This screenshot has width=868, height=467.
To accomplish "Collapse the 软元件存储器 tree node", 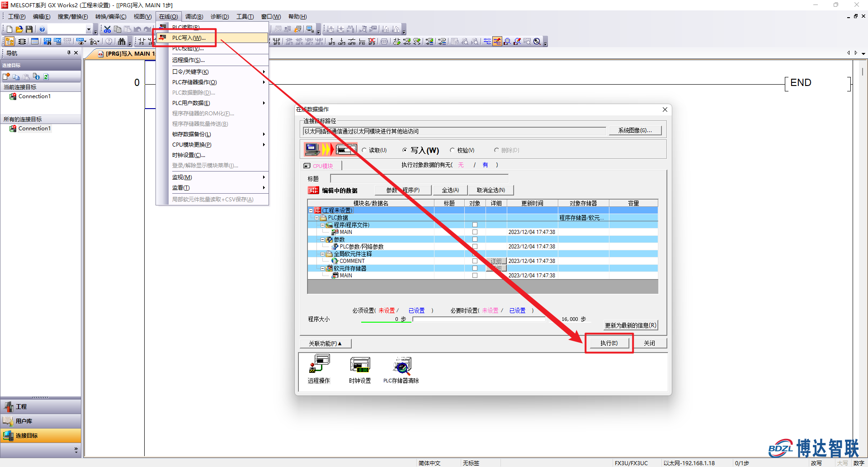I will tap(322, 268).
